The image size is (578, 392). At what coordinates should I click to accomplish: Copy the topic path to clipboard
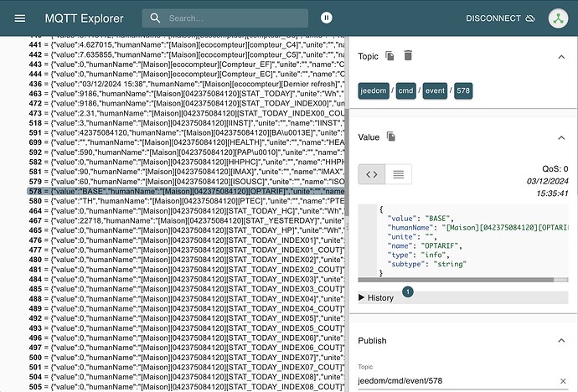coord(390,55)
